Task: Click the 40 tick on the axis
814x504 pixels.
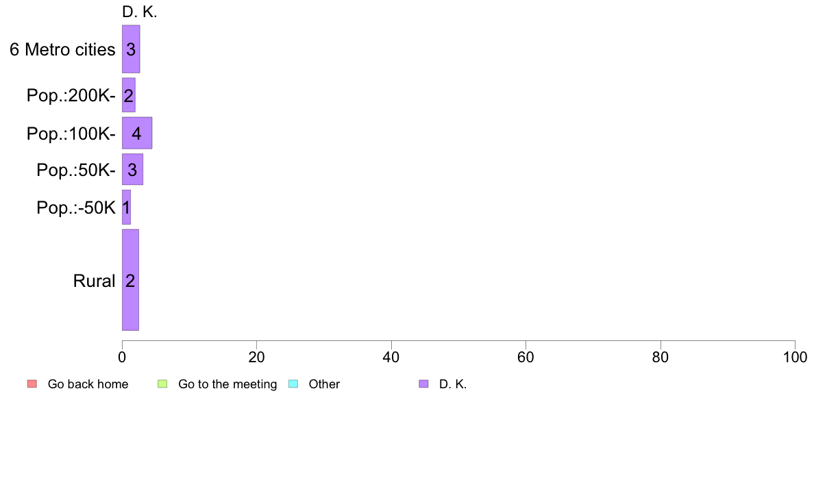Action: pos(391,357)
